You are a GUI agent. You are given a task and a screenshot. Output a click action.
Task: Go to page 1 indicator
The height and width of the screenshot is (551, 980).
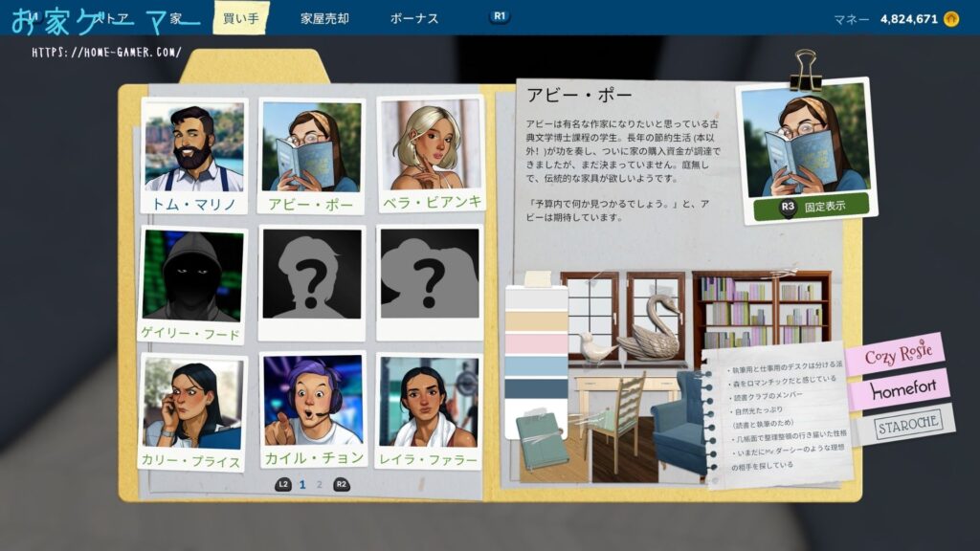click(x=302, y=484)
